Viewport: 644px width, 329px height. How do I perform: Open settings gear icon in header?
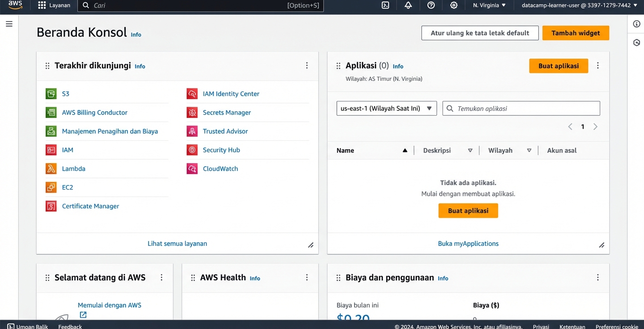pyautogui.click(x=453, y=5)
